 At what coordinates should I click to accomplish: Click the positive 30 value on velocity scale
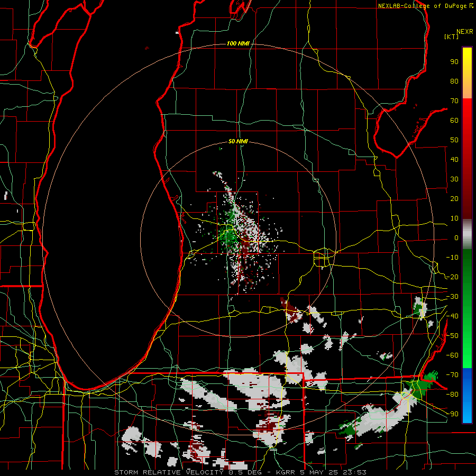click(454, 179)
